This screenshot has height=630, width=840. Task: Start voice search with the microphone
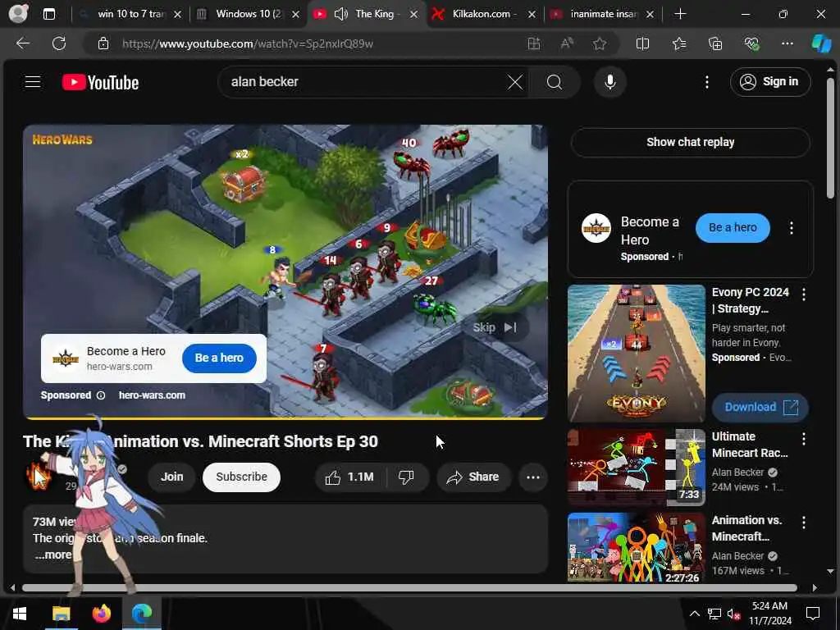pyautogui.click(x=609, y=82)
